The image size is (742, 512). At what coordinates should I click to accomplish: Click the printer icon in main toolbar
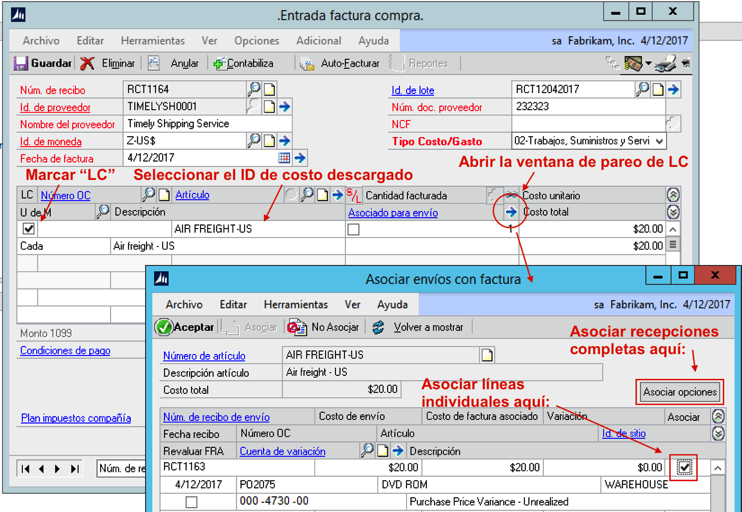tap(665, 64)
